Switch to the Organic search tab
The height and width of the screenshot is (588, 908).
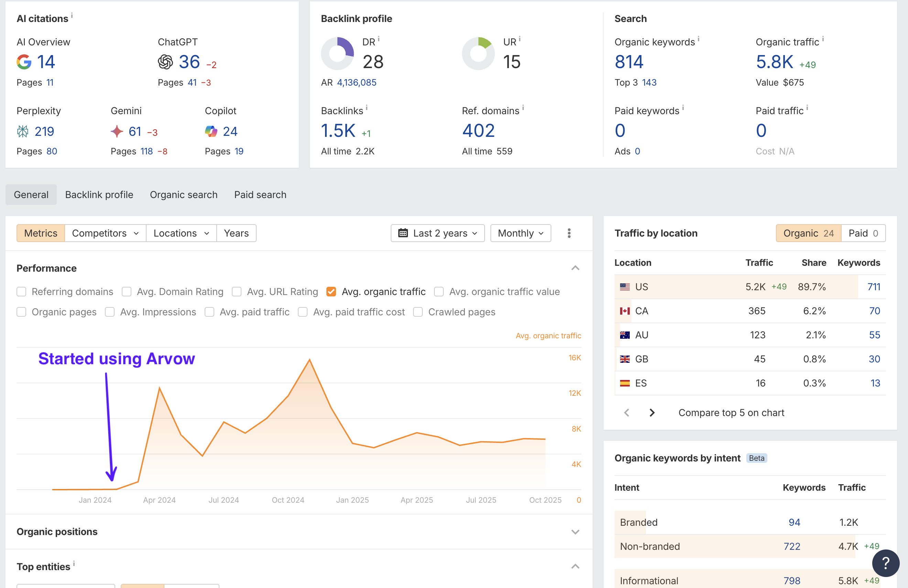tap(184, 195)
